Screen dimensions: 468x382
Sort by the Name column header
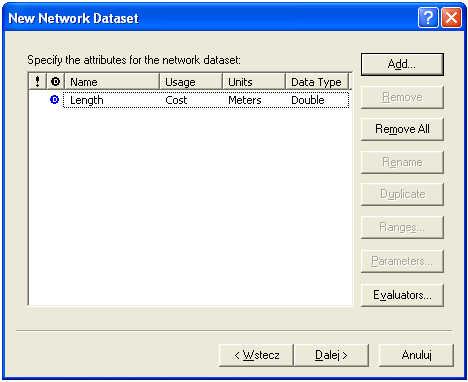(x=112, y=81)
